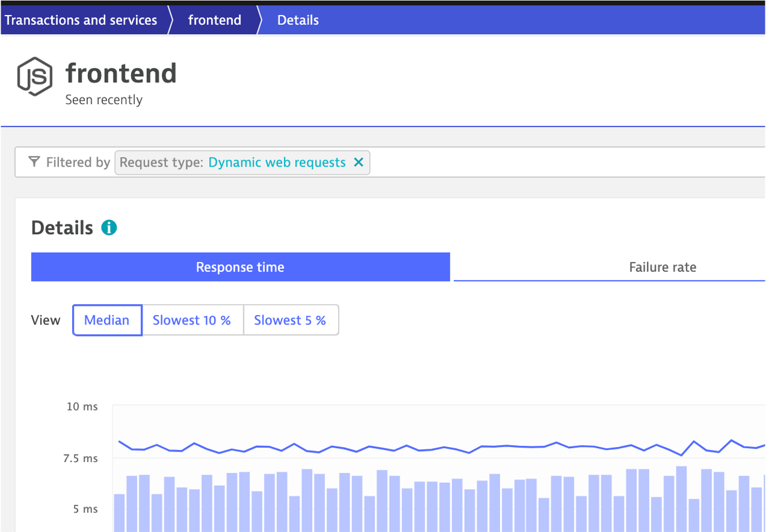Switch to the Failure rate tab
766x532 pixels.
[662, 267]
